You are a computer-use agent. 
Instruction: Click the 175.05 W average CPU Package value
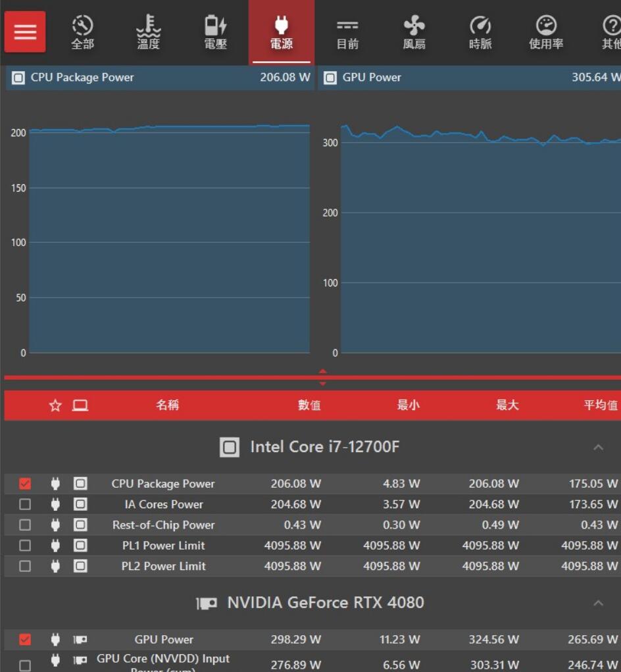click(593, 484)
